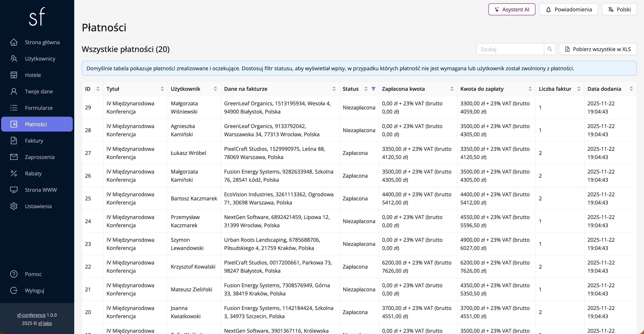Navigate to Użytkownicy in sidebar
The height and width of the screenshot is (334, 644).
pos(40,59)
